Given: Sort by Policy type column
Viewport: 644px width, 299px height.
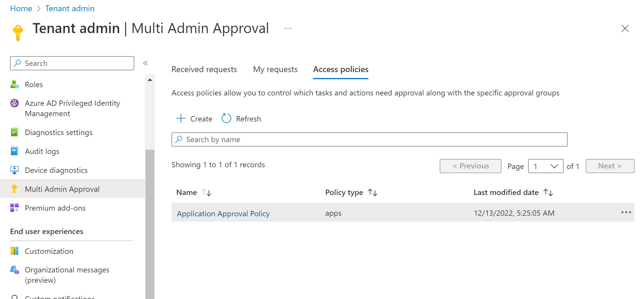Looking at the screenshot, I should 373,193.
